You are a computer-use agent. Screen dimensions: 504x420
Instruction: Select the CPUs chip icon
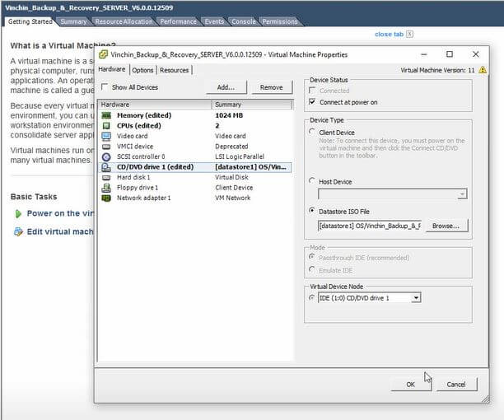pos(106,126)
